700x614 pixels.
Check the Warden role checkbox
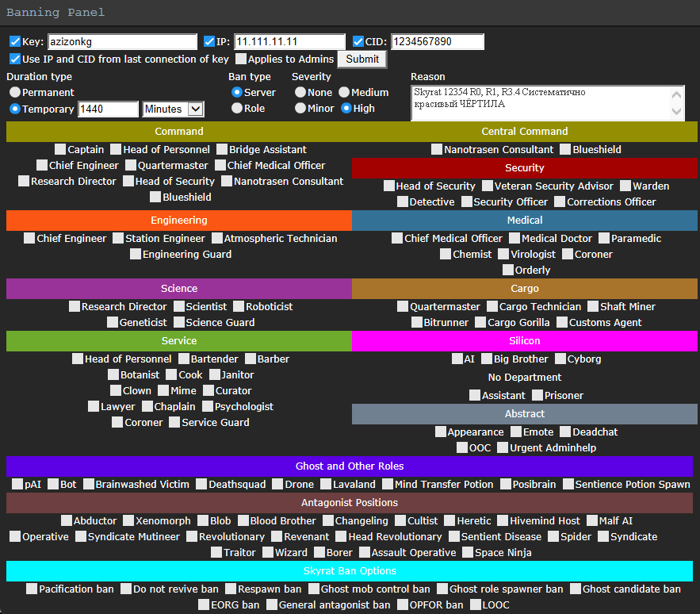625,186
